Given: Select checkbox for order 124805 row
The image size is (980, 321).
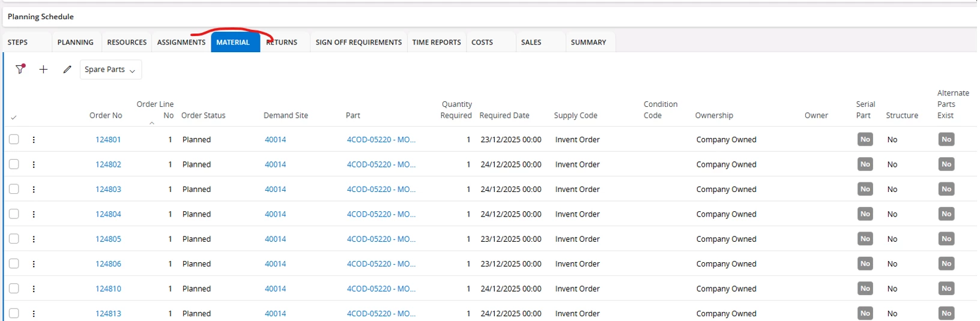Looking at the screenshot, I should pyautogui.click(x=14, y=239).
